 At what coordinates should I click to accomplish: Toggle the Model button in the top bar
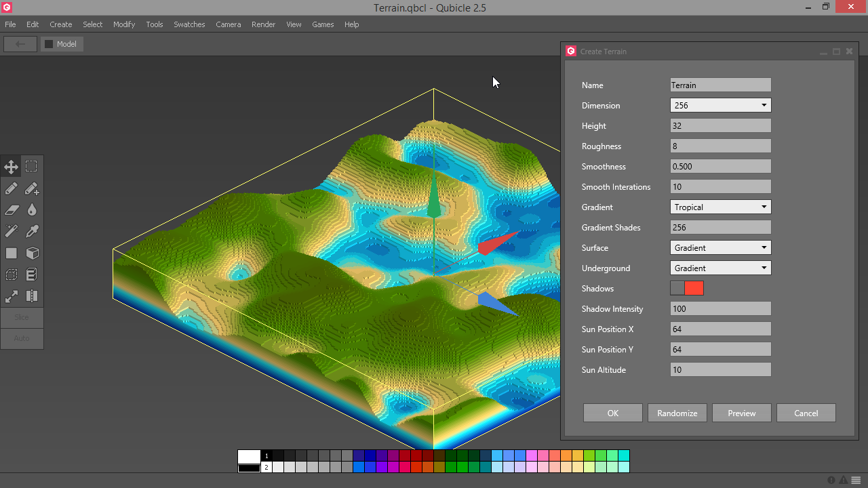click(x=61, y=44)
